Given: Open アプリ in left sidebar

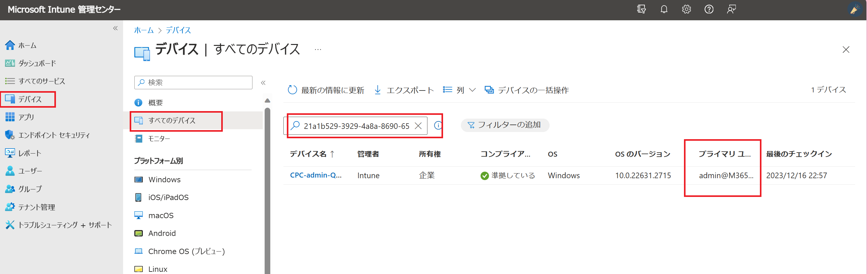Looking at the screenshot, I should [x=20, y=117].
